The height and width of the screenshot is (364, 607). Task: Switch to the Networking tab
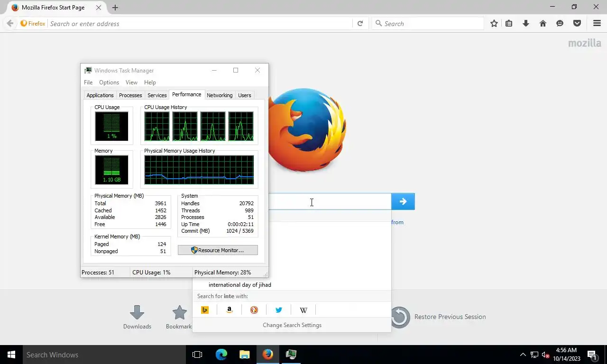click(220, 95)
